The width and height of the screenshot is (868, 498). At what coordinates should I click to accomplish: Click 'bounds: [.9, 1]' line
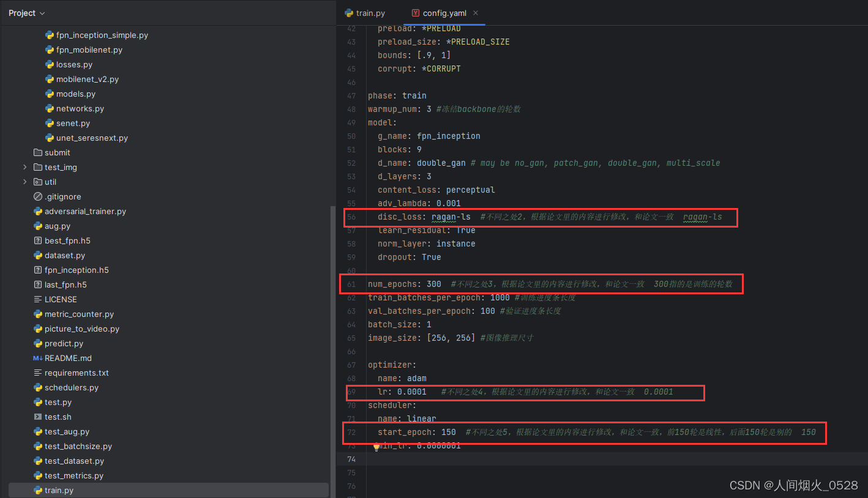pos(414,55)
